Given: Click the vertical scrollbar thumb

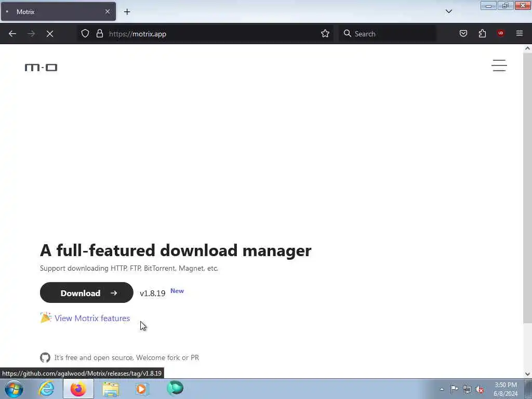Looking at the screenshot, I should click(527, 188).
